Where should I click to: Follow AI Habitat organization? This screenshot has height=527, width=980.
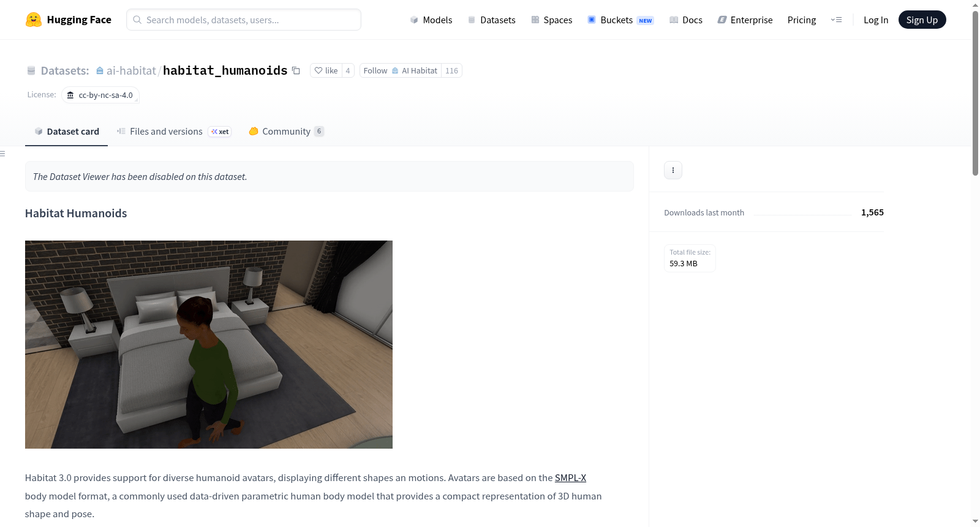(401, 70)
